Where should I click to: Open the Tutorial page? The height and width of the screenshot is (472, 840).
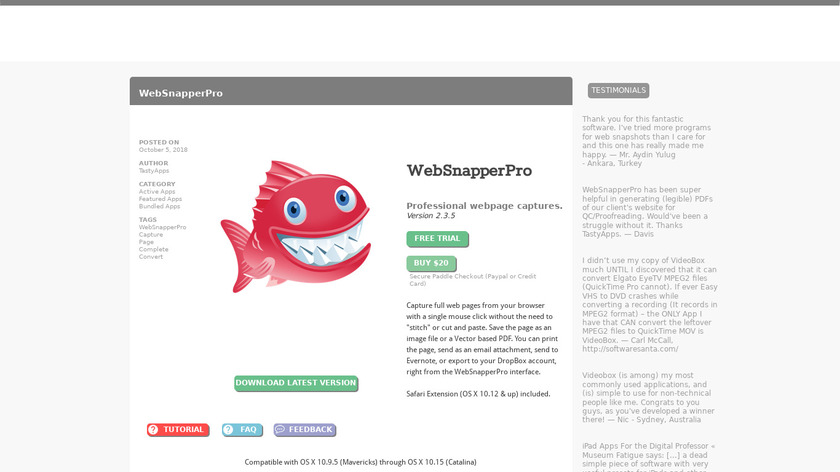point(178,430)
